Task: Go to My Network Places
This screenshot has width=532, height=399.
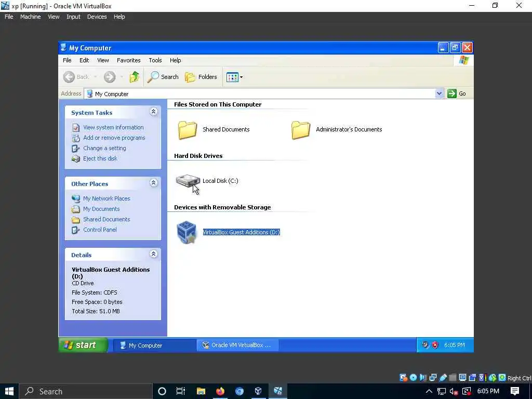Action: coord(107,198)
